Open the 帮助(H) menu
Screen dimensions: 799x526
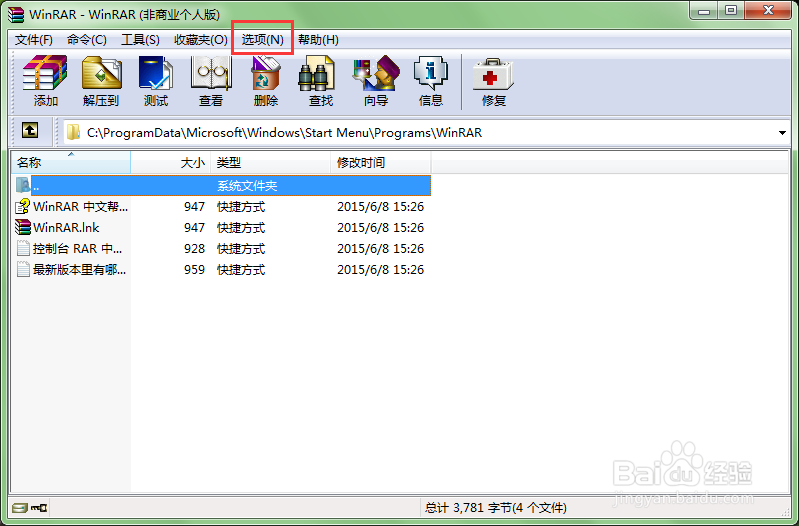(x=318, y=40)
